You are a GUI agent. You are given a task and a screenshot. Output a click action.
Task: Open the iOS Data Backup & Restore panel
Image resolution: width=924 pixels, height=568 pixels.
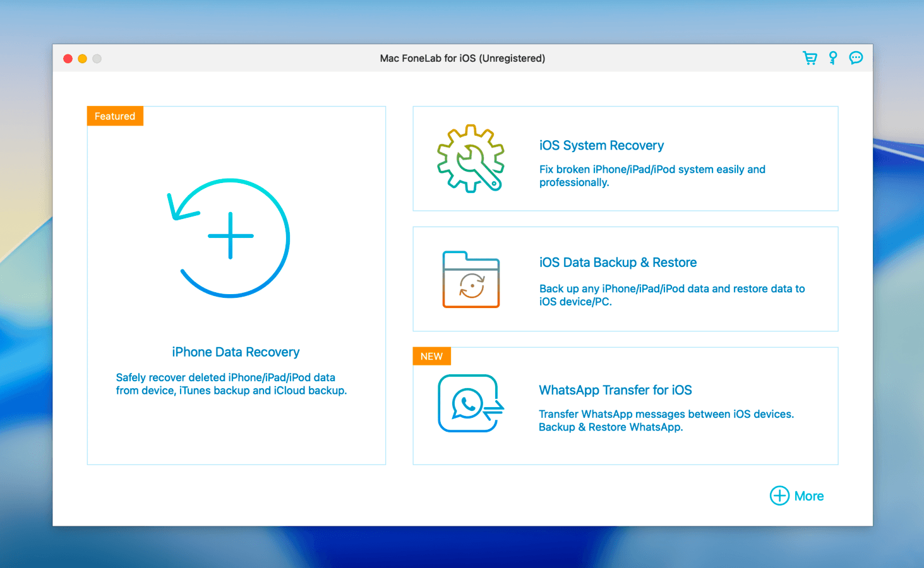625,279
